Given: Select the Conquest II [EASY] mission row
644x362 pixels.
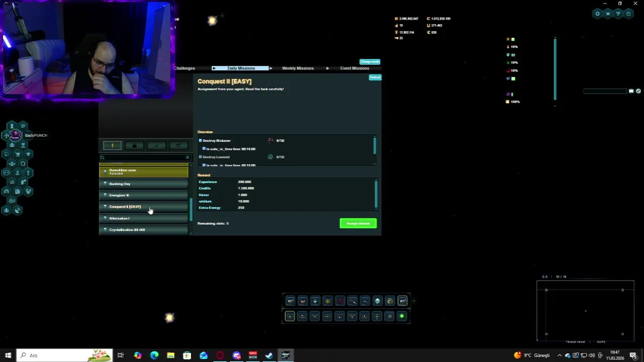Looking at the screenshot, I should point(144,207).
